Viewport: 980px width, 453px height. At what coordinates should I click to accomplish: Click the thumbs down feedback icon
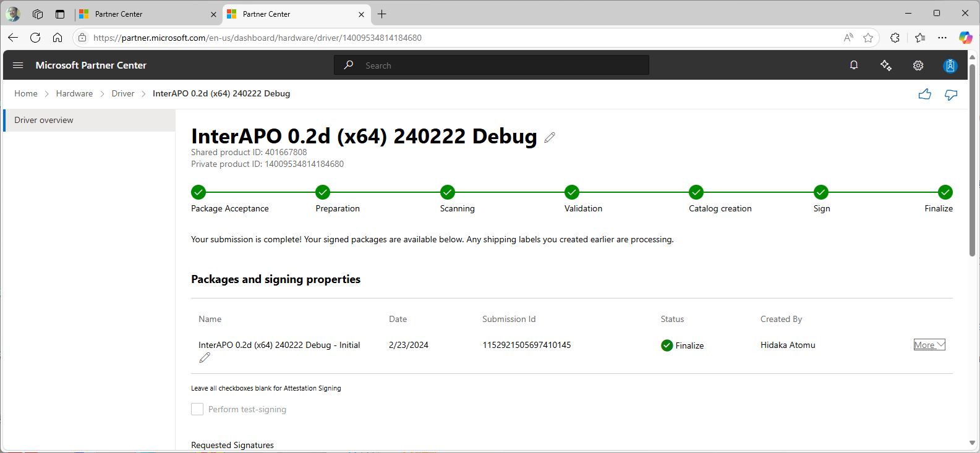click(x=951, y=94)
